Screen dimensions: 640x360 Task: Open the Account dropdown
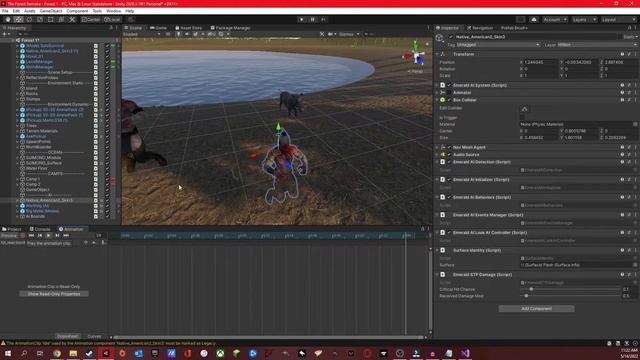tap(555, 19)
